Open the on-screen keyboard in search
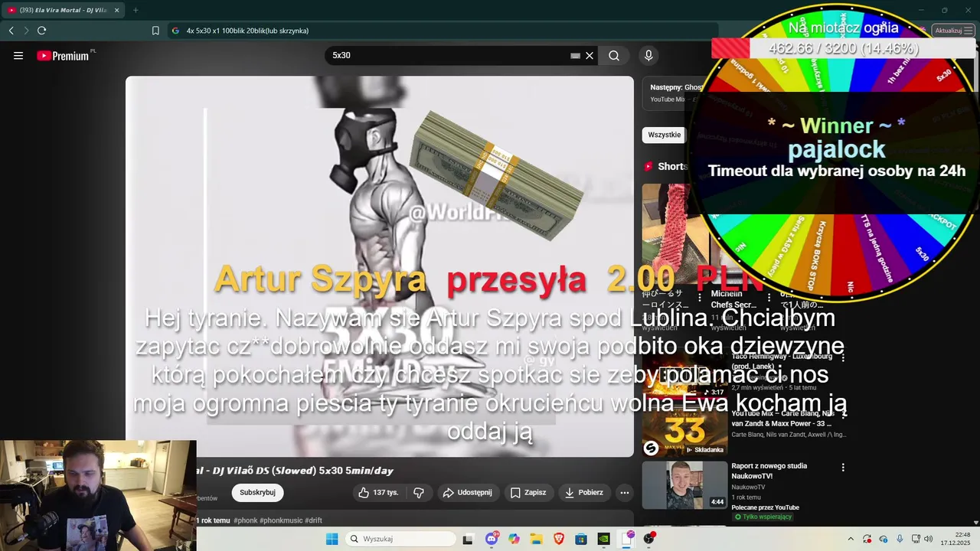The height and width of the screenshot is (551, 980). pos(575,55)
